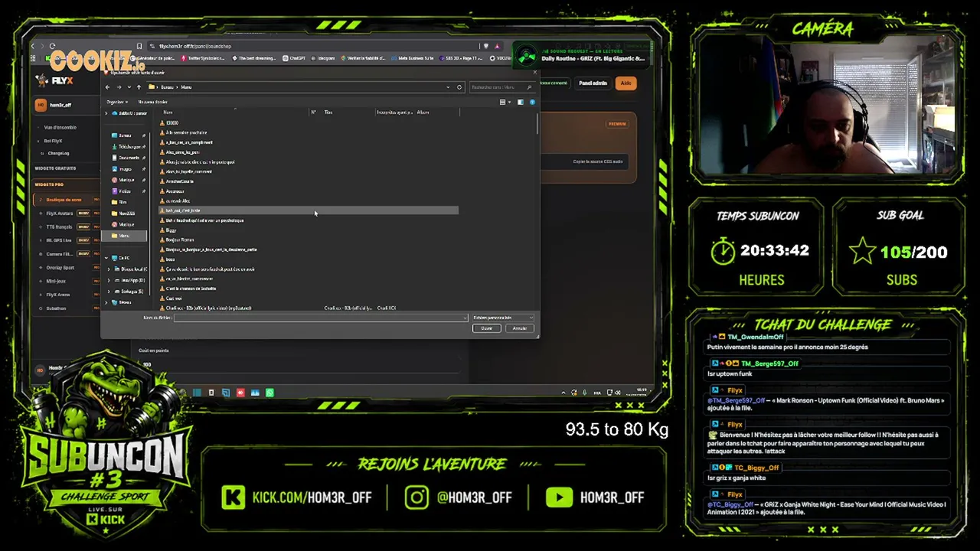Click the orange Aide button

tap(626, 83)
